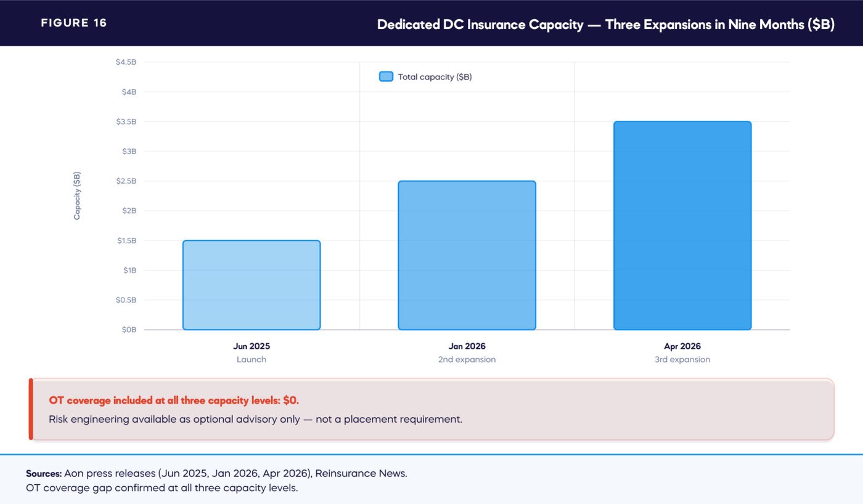Click the '$2.5B' y-axis tick label

point(126,181)
